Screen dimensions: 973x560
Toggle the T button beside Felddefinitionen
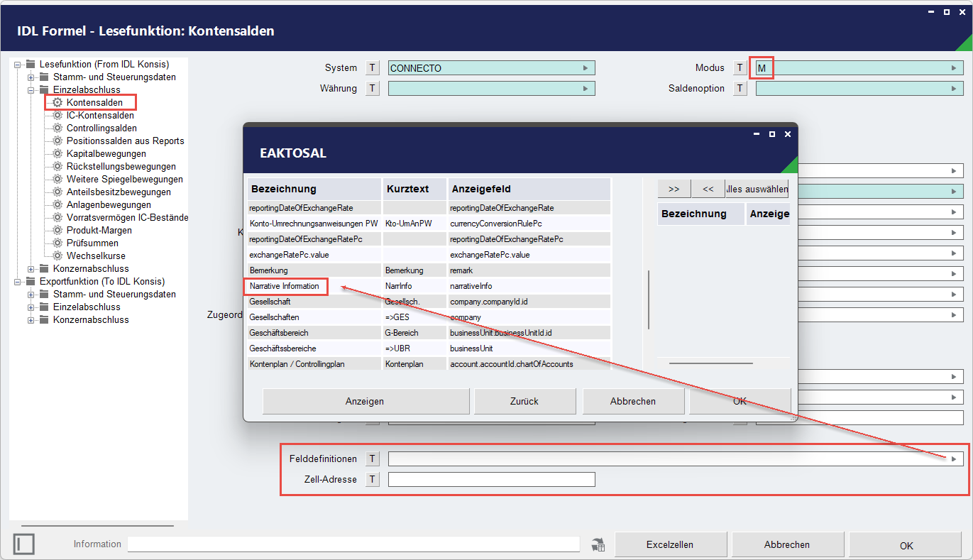tap(373, 459)
